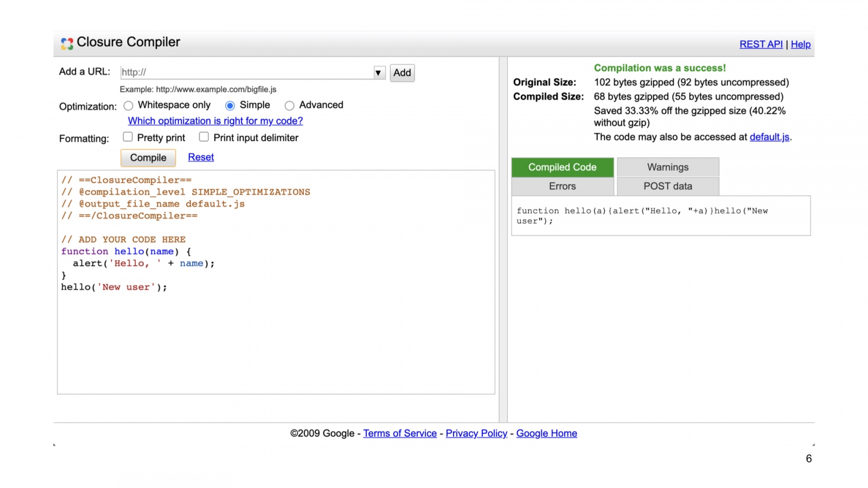Open the REST API link
The image size is (868, 488).
(761, 44)
